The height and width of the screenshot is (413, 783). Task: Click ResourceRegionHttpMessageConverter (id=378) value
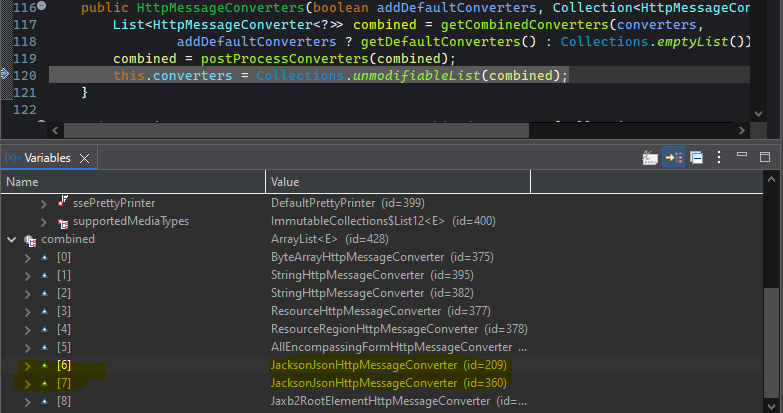point(399,329)
